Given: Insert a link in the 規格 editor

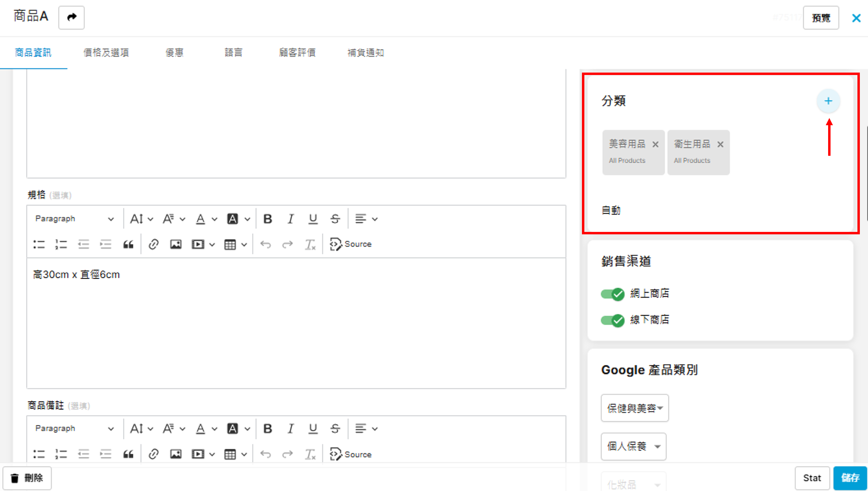Looking at the screenshot, I should (x=153, y=244).
